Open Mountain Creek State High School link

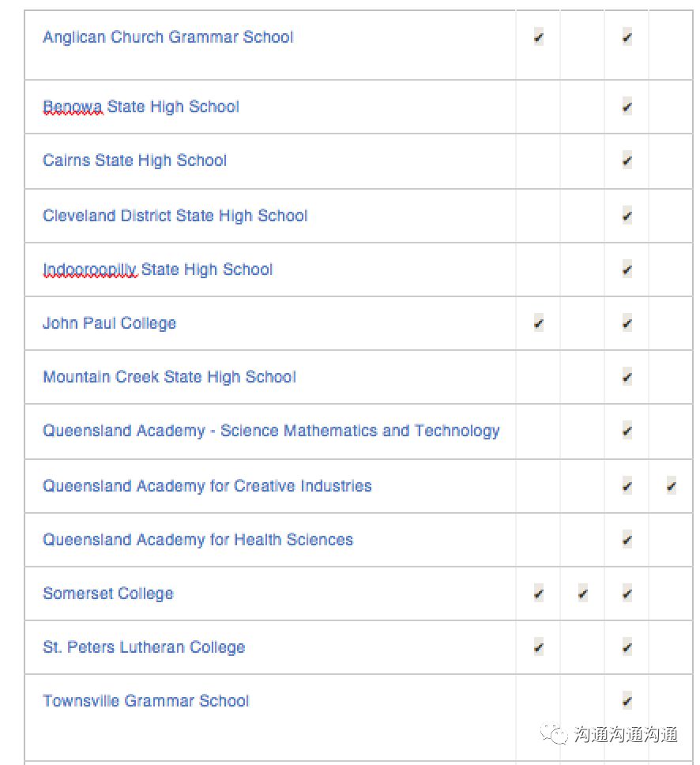click(x=169, y=377)
